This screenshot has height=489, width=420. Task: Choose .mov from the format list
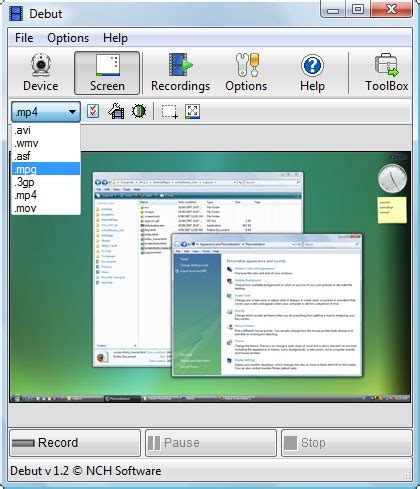46,208
